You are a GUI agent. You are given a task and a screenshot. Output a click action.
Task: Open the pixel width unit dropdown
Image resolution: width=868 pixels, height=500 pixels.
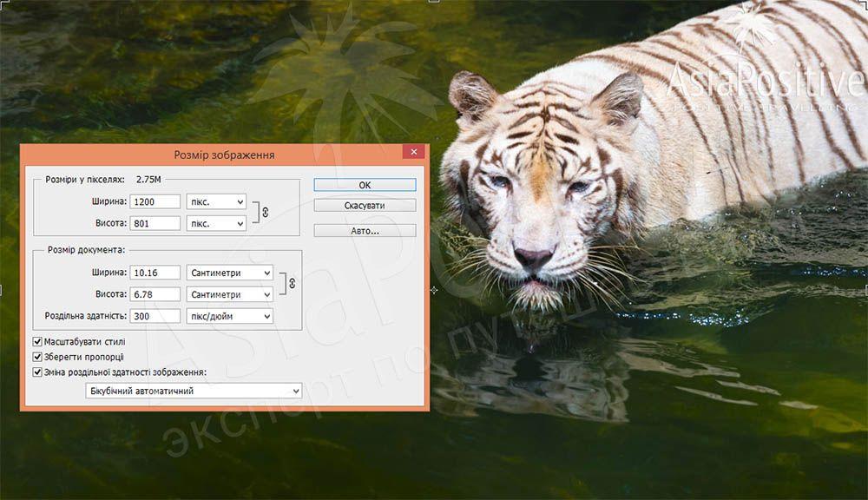pyautogui.click(x=216, y=201)
